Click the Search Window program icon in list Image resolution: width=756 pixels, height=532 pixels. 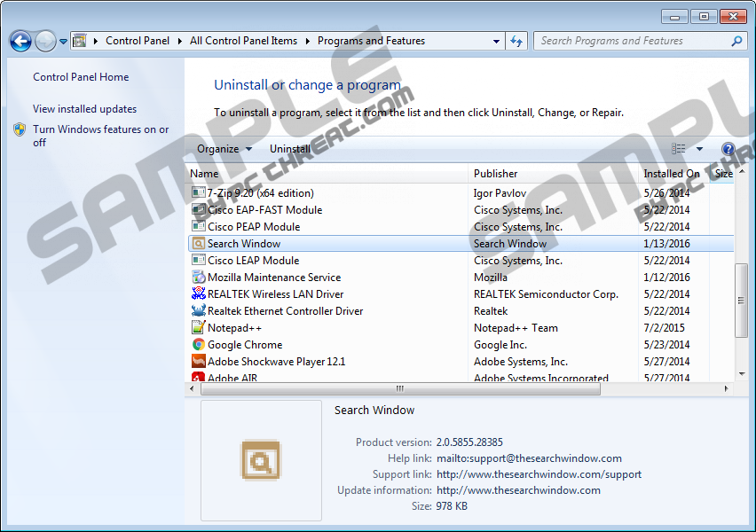pyautogui.click(x=199, y=244)
